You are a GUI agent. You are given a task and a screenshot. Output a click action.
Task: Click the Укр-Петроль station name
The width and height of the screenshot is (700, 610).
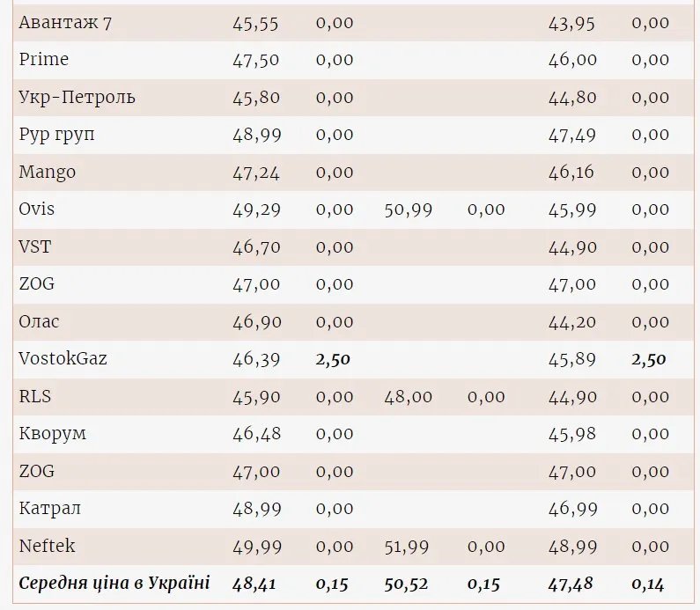pos(77,97)
